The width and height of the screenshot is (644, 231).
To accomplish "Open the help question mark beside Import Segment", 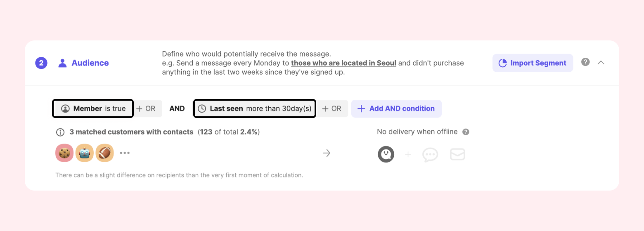I will pos(585,62).
